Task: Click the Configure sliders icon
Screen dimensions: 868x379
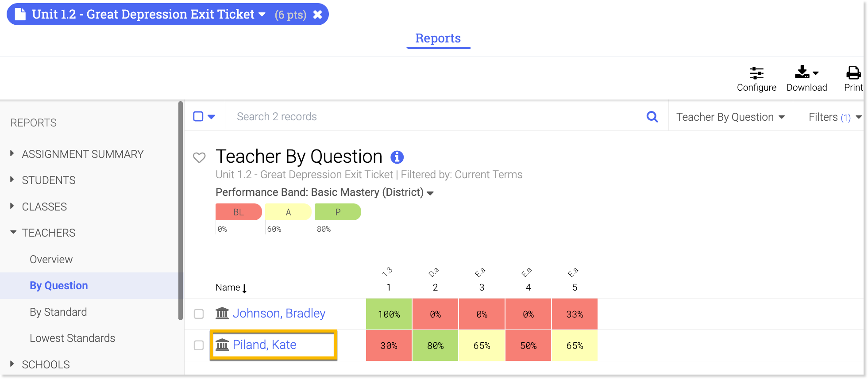Action: (x=756, y=73)
